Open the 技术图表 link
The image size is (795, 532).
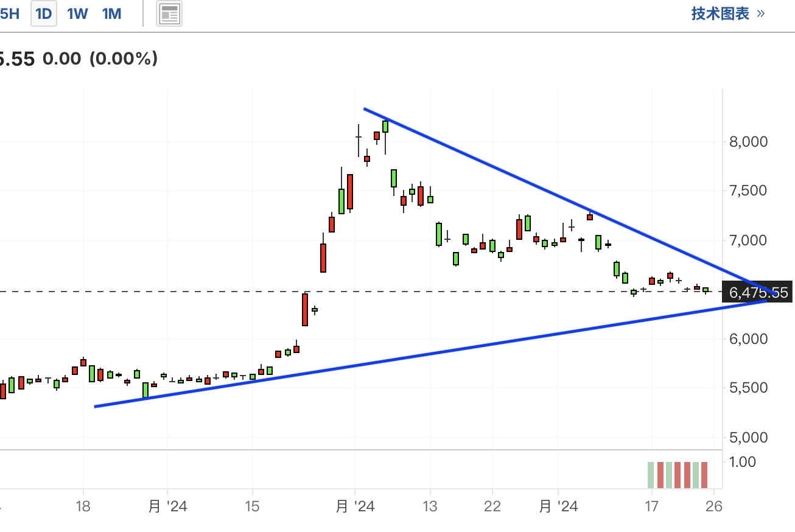click(x=728, y=13)
